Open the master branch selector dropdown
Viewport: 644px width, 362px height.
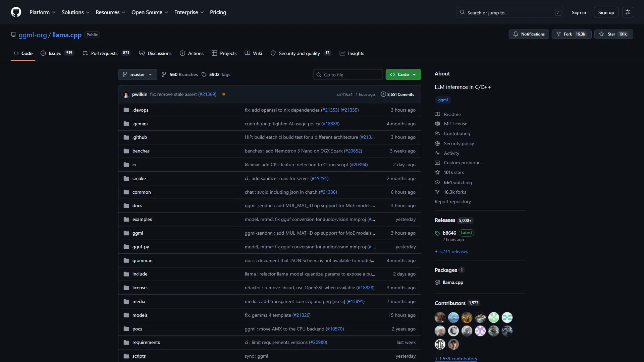point(138,74)
